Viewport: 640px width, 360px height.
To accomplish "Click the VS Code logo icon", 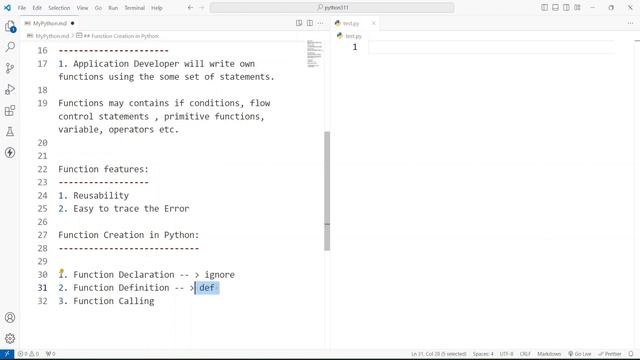I will click(7, 7).
